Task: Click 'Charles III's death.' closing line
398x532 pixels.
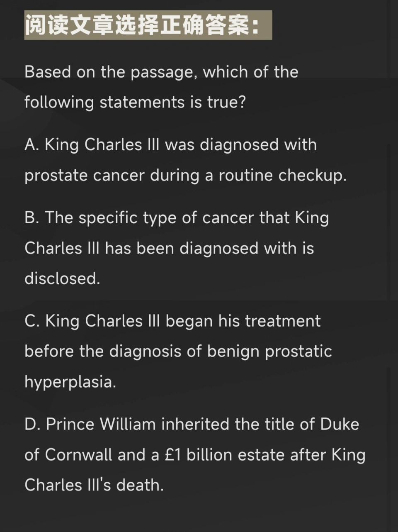Action: click(x=94, y=485)
